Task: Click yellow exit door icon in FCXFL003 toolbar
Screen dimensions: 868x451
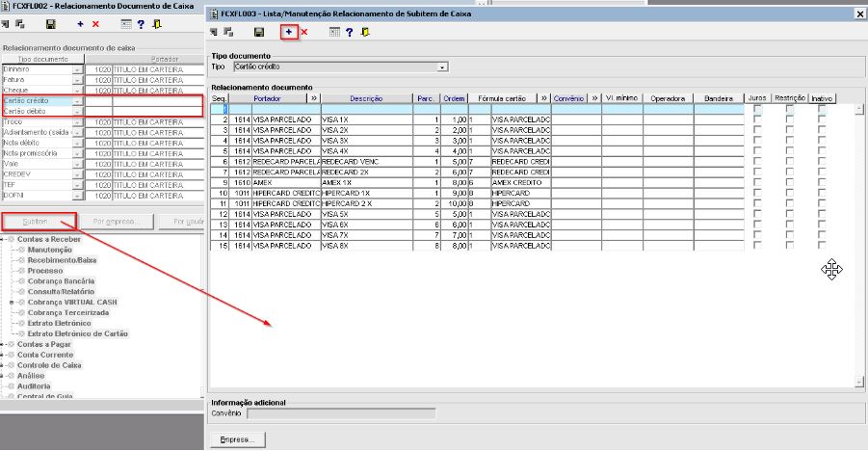Action: click(x=365, y=32)
